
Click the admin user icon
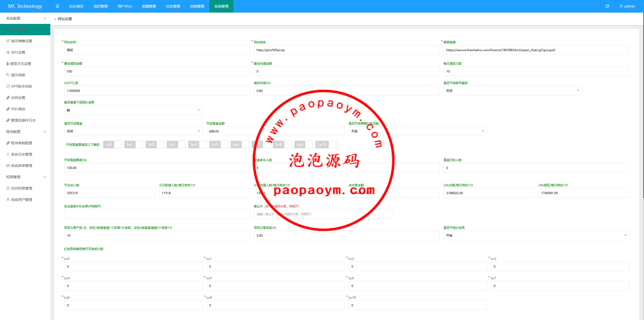(621, 6)
